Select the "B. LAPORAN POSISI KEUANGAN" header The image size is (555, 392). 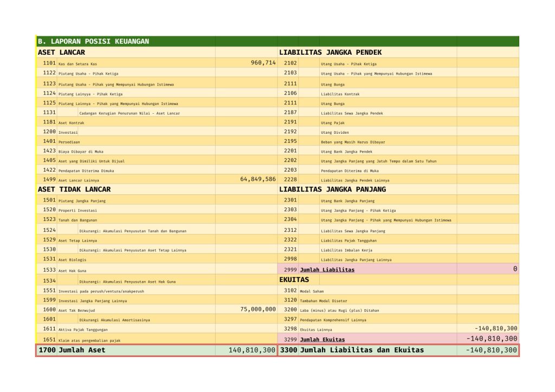(x=93, y=41)
